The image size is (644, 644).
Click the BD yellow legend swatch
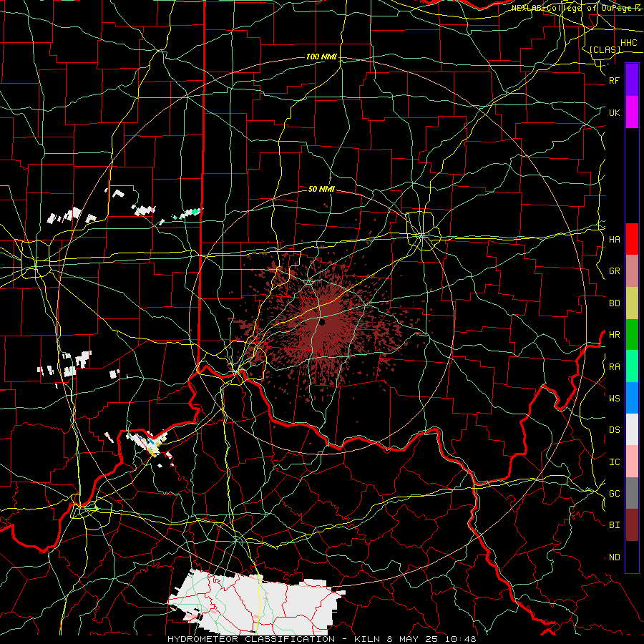point(632,303)
